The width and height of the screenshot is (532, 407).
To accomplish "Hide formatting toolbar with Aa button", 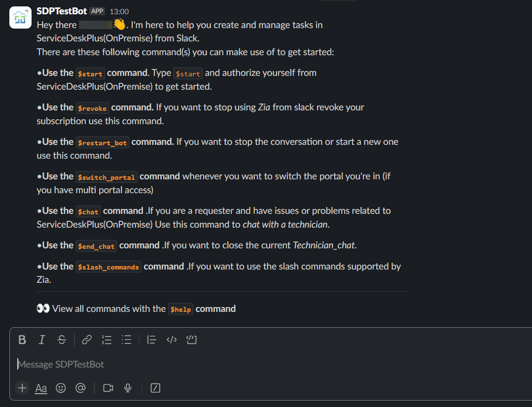I will coord(41,388).
